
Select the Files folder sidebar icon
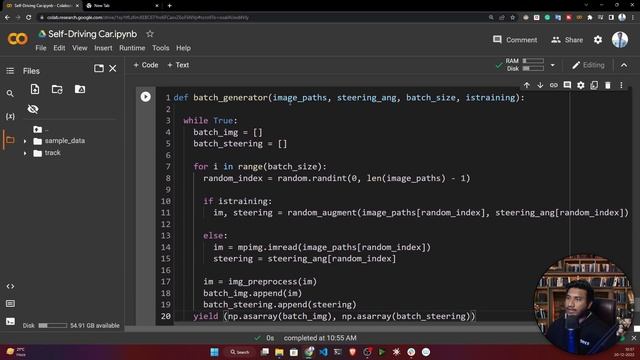[x=10, y=140]
